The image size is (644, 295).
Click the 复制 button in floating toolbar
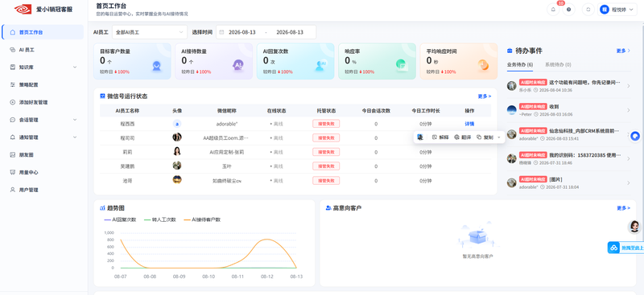(x=485, y=137)
